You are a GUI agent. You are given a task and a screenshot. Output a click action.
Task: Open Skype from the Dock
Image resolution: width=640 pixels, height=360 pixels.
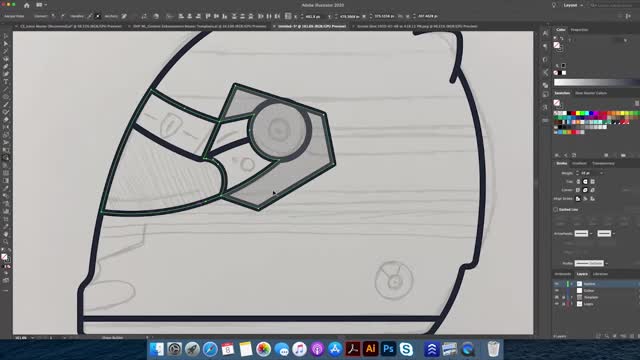[x=406, y=349]
